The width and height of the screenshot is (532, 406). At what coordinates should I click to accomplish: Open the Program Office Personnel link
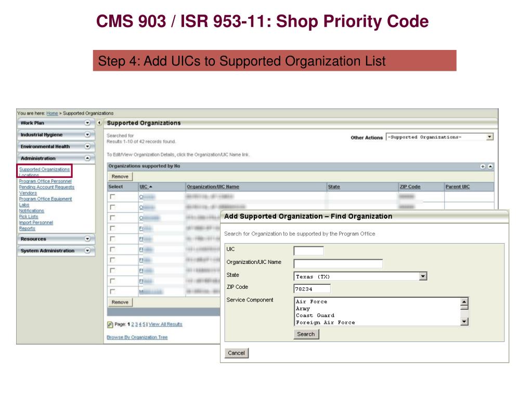(x=45, y=181)
